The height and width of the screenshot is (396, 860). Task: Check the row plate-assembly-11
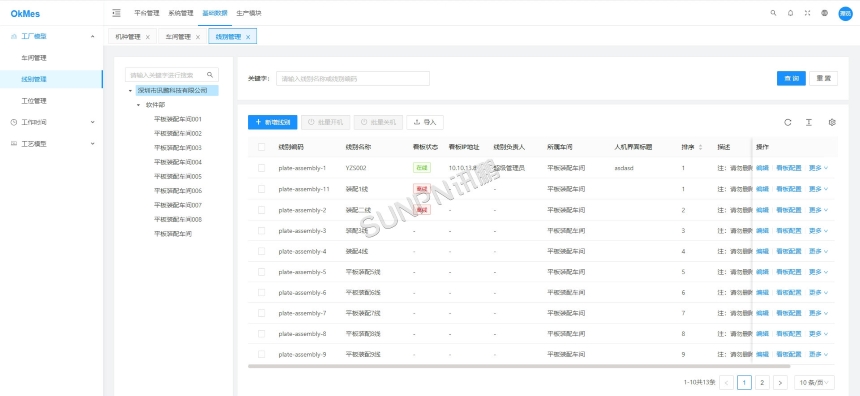coord(262,189)
